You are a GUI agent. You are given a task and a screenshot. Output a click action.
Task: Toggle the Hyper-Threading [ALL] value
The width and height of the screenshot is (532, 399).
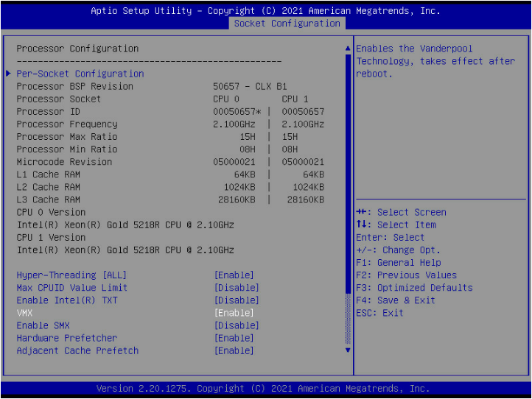click(x=234, y=275)
